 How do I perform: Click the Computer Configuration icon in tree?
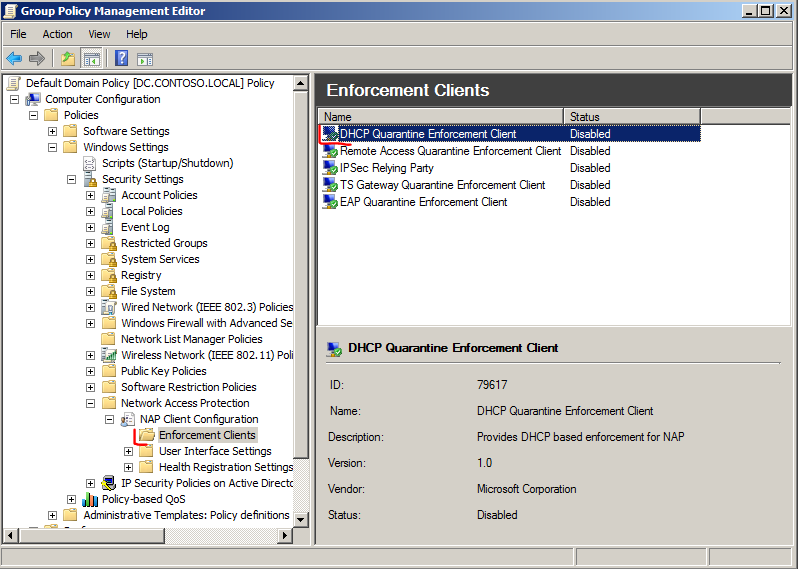coord(33,99)
